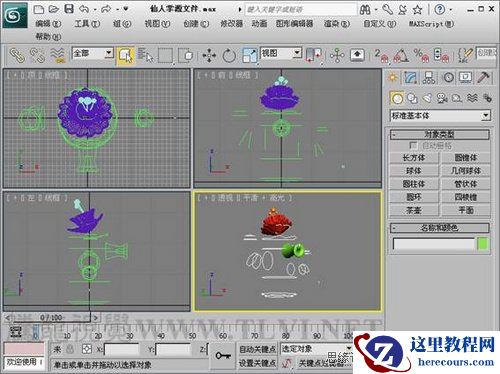This screenshot has width=500, height=374.
Task: Select the Space Warps category icon
Action: (x=472, y=98)
